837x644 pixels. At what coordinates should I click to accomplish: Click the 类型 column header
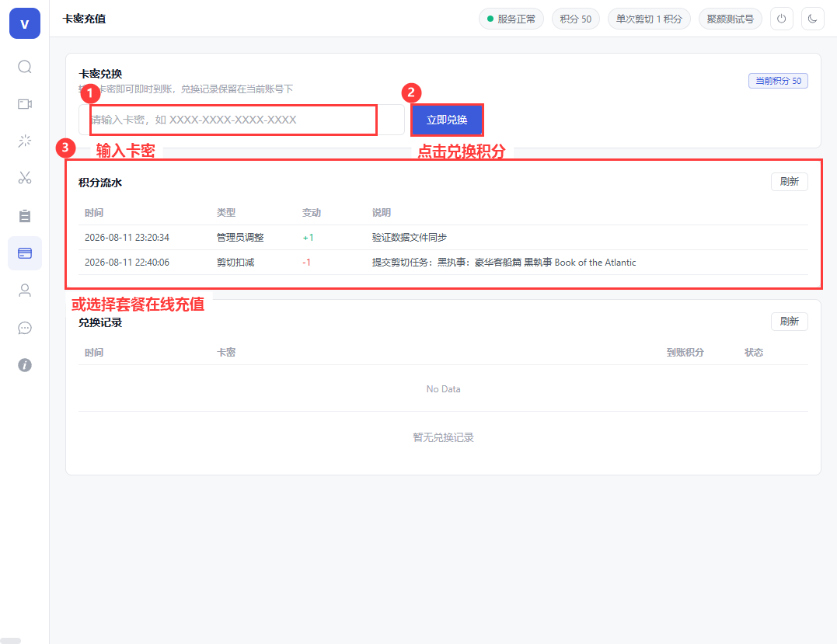point(226,212)
